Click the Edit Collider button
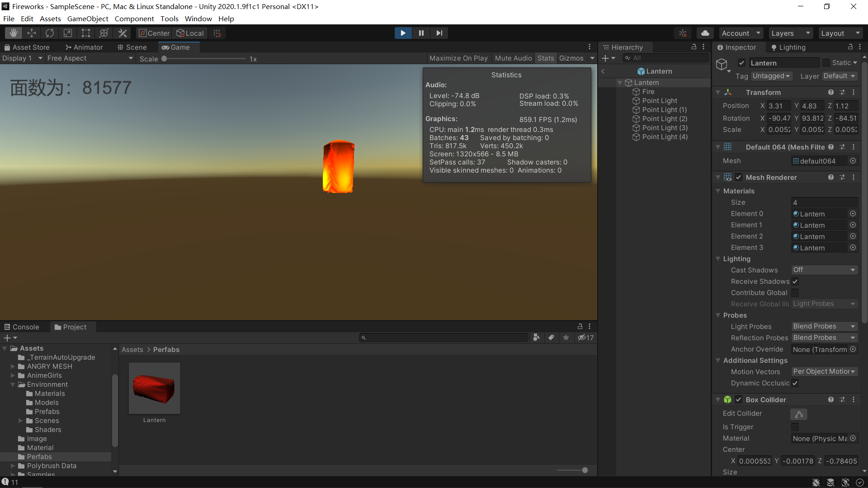The width and height of the screenshot is (868, 488). coord(798,414)
